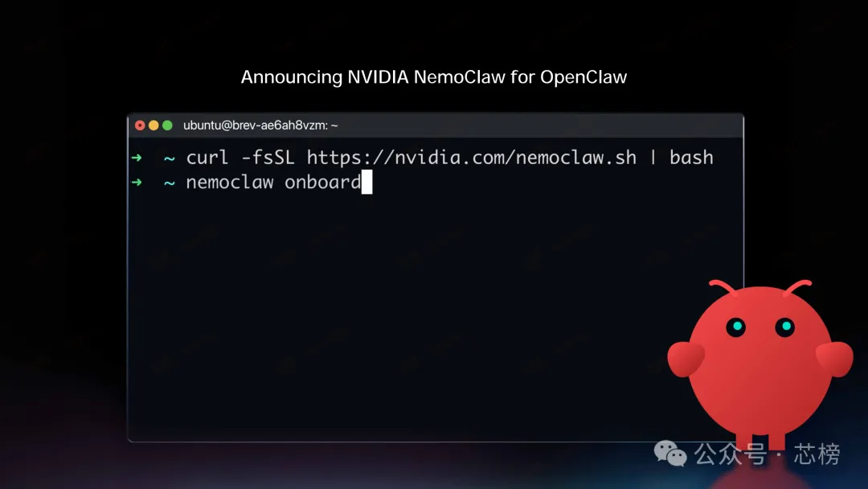Click the -fsSL flag text

[268, 158]
